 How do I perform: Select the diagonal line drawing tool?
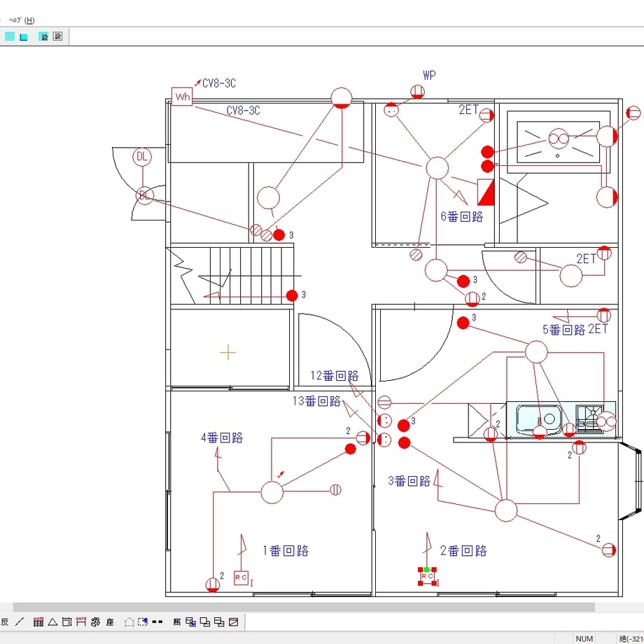pos(20,622)
